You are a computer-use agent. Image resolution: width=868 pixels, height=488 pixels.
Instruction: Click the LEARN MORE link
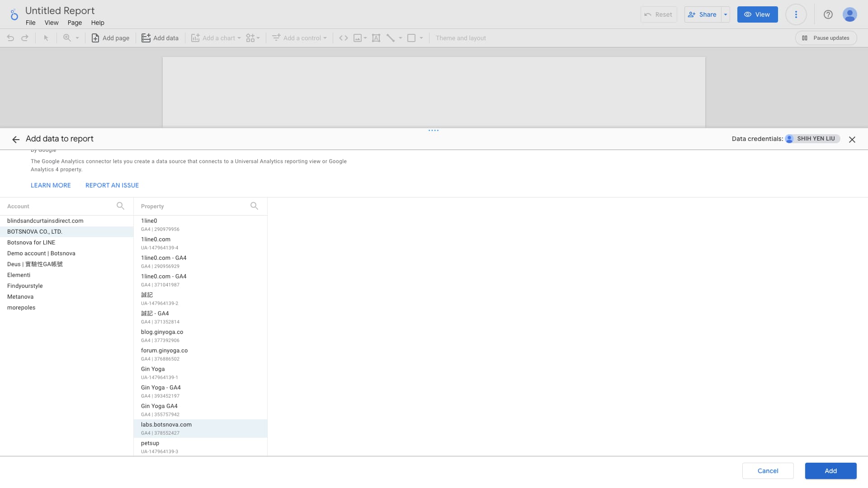coord(51,185)
